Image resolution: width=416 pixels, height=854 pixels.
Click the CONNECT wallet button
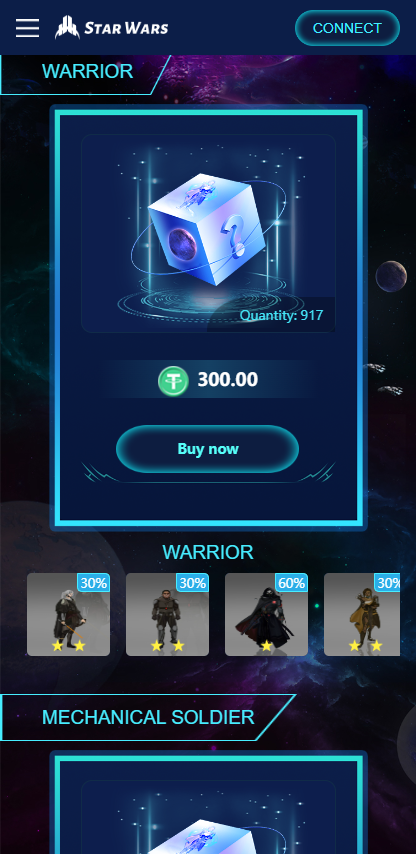click(347, 28)
